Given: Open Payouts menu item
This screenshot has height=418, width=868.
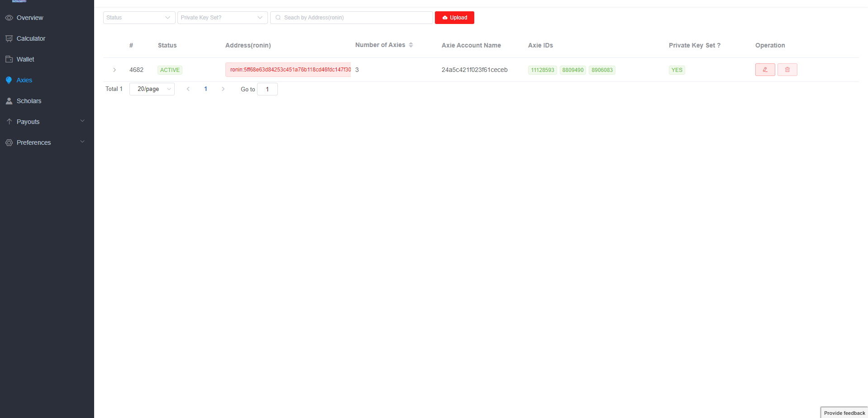Looking at the screenshot, I should click(47, 122).
